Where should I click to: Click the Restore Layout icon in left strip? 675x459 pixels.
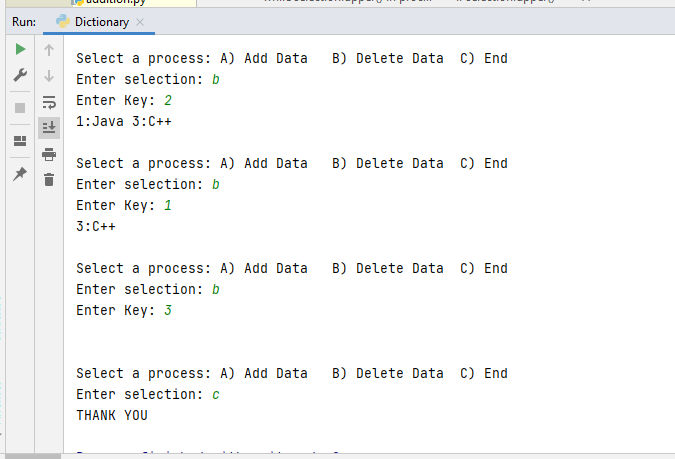pos(20,141)
